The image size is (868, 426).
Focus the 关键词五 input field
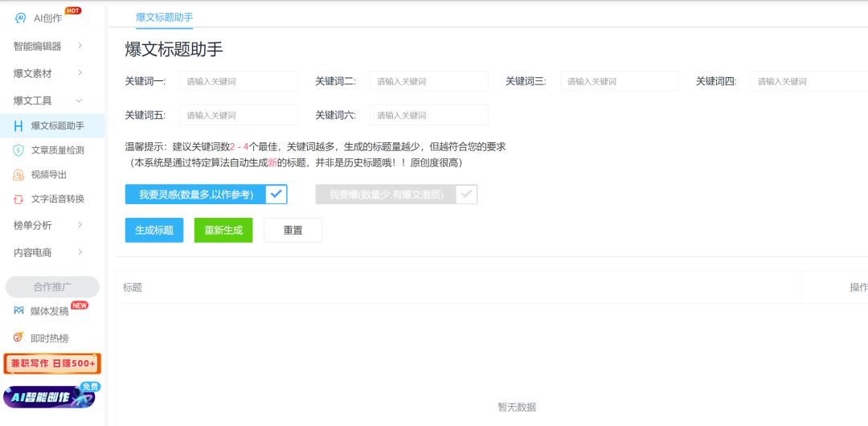click(x=239, y=115)
